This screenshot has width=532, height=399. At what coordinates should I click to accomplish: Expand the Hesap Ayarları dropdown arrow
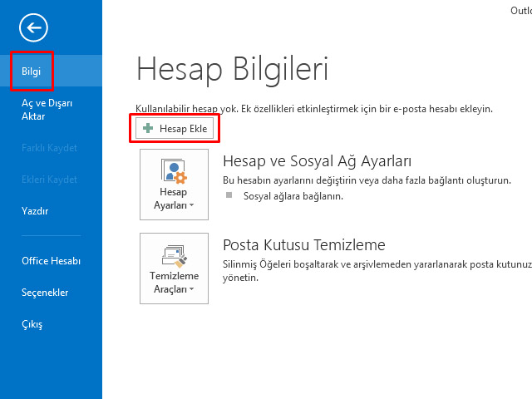(192, 205)
